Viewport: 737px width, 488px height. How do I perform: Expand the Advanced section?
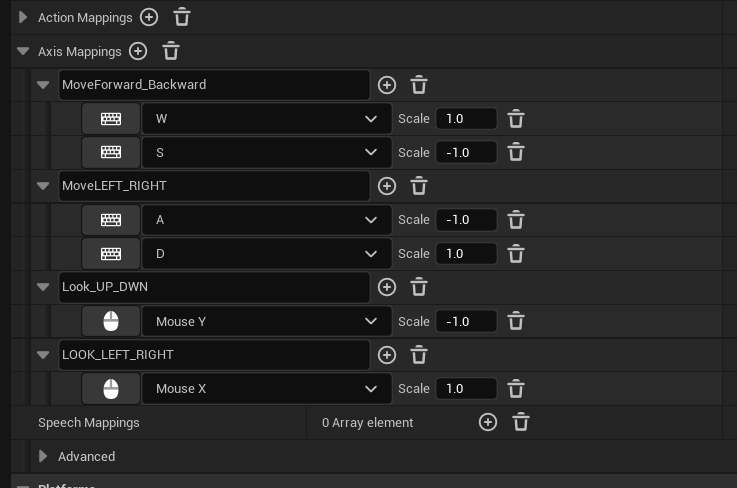(43, 456)
